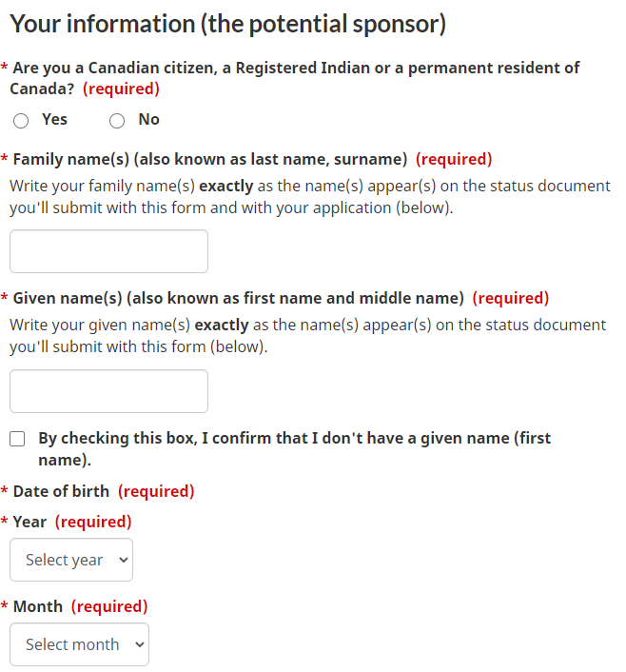This screenshot has width=626, height=672.
Task: Click the 'No' label text
Action: pos(148,119)
